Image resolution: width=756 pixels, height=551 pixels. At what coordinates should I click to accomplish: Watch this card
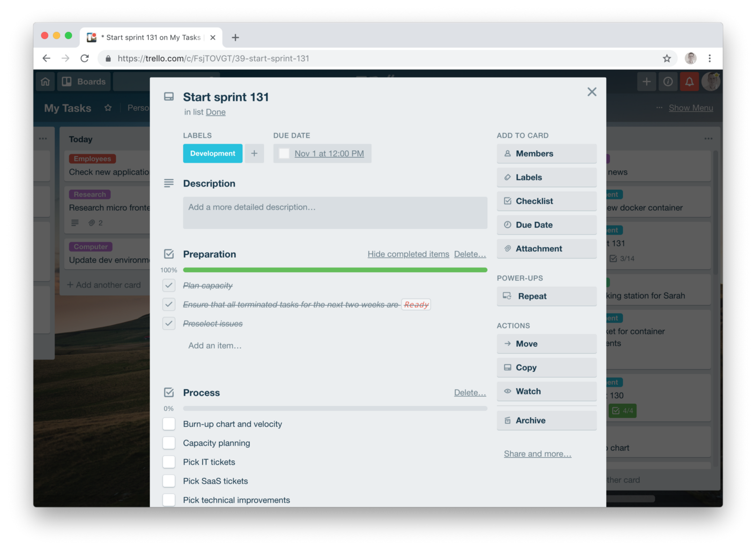(546, 391)
